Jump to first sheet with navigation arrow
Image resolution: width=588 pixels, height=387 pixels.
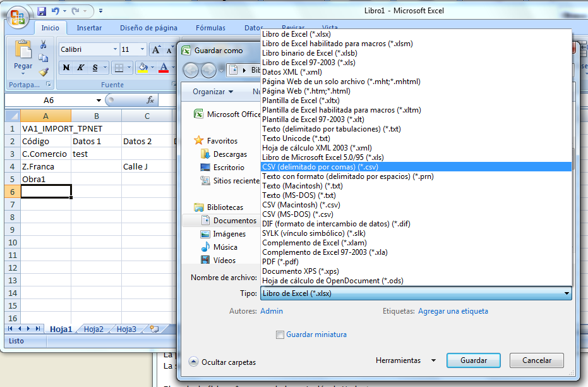click(10, 329)
